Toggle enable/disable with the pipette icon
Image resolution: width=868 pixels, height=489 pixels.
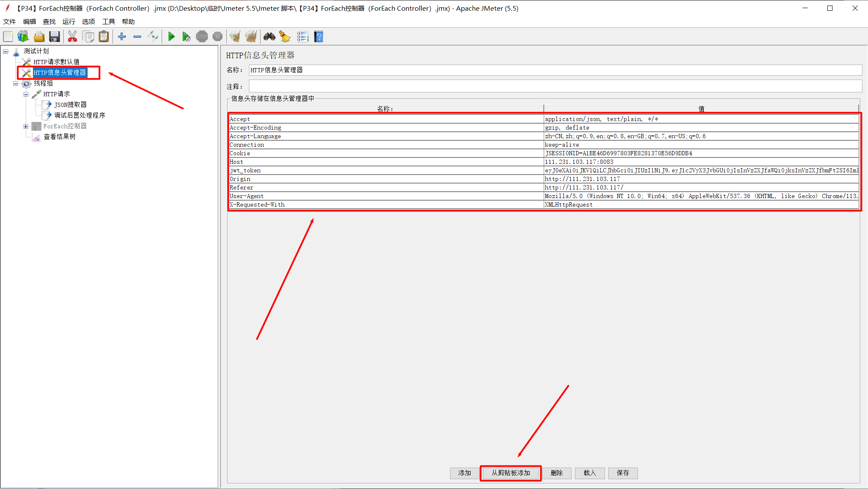coord(153,37)
